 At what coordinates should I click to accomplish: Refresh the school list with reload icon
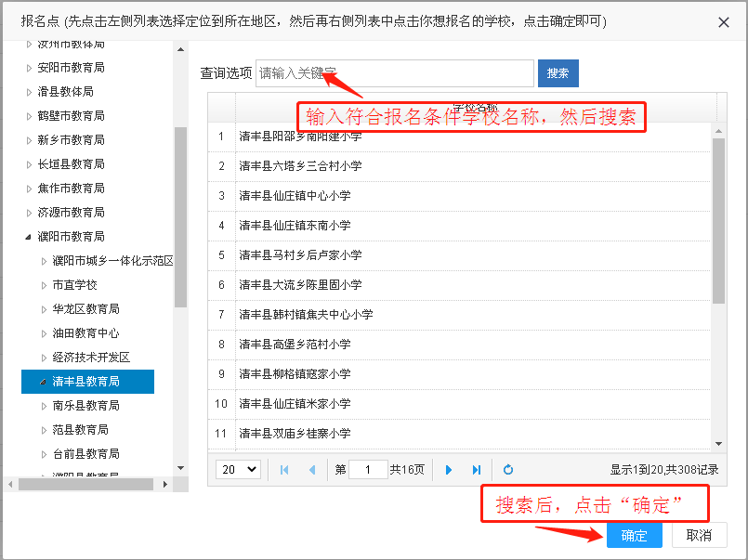coord(507,469)
